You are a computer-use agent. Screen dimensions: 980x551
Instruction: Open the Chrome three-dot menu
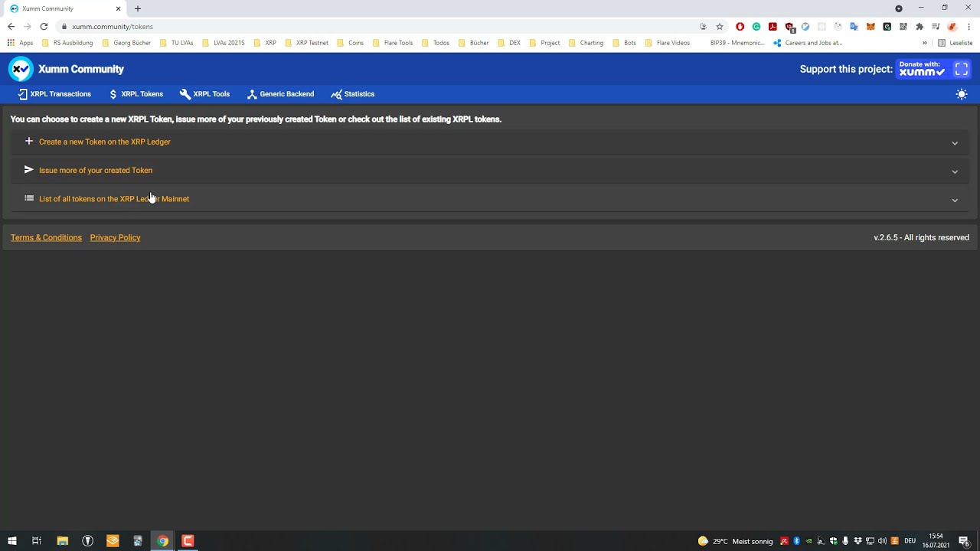pyautogui.click(x=969, y=27)
